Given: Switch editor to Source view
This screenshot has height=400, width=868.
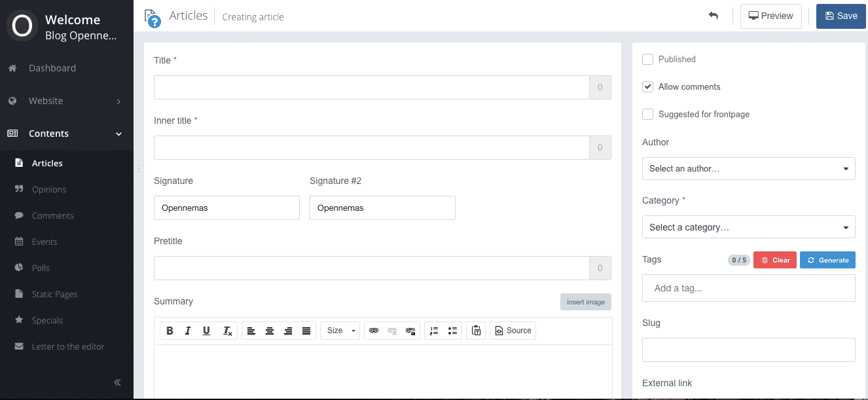Looking at the screenshot, I should click(513, 331).
